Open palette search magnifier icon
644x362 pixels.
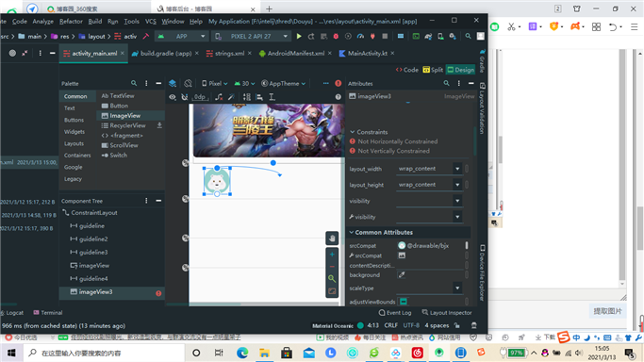[134, 83]
